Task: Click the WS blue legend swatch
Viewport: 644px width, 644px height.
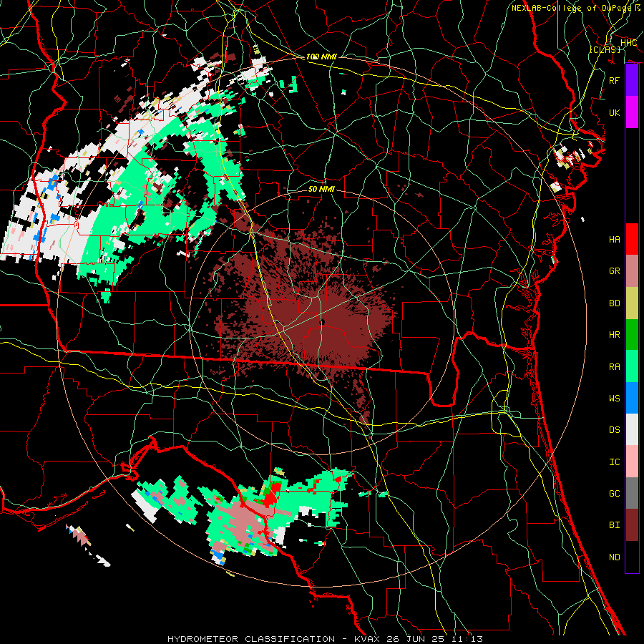Action: (632, 398)
